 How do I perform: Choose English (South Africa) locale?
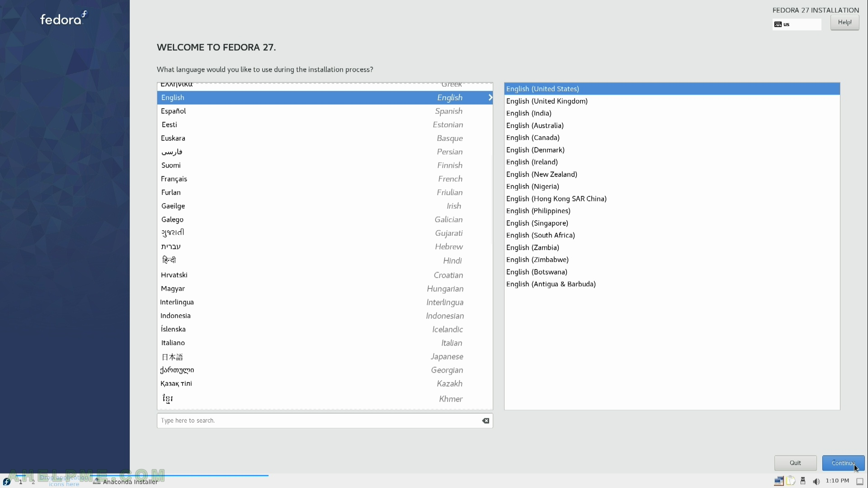click(x=672, y=235)
